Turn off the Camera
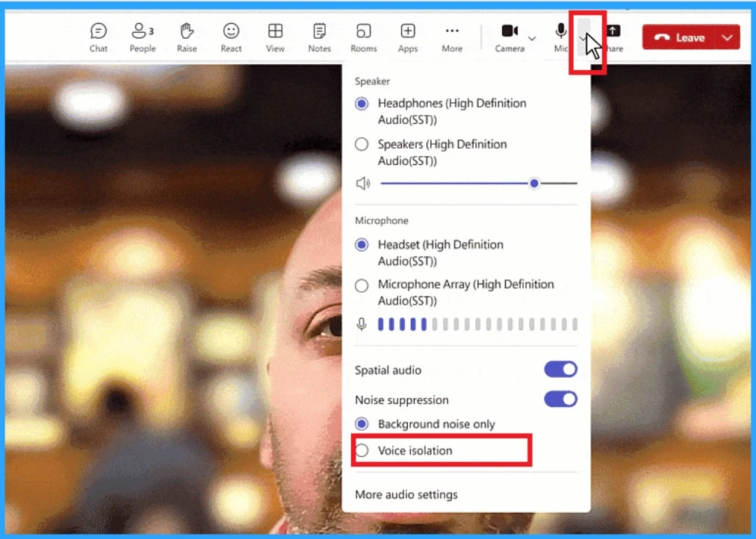The height and width of the screenshot is (539, 756). coord(509,37)
